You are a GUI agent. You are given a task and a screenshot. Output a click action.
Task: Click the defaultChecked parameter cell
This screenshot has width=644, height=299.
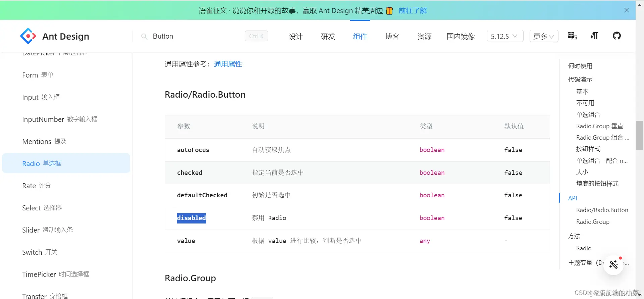click(202, 195)
